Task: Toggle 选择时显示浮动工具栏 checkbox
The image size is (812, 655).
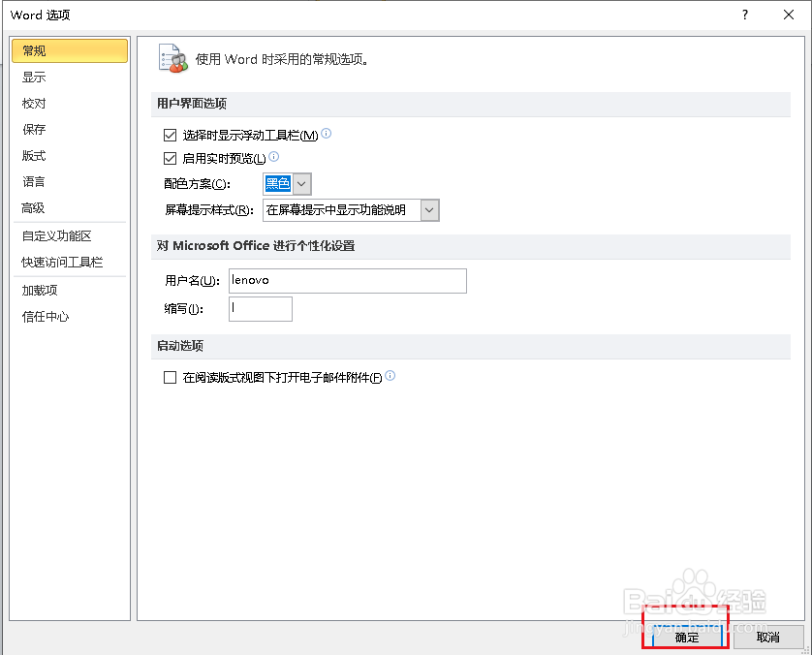Action: (170, 135)
